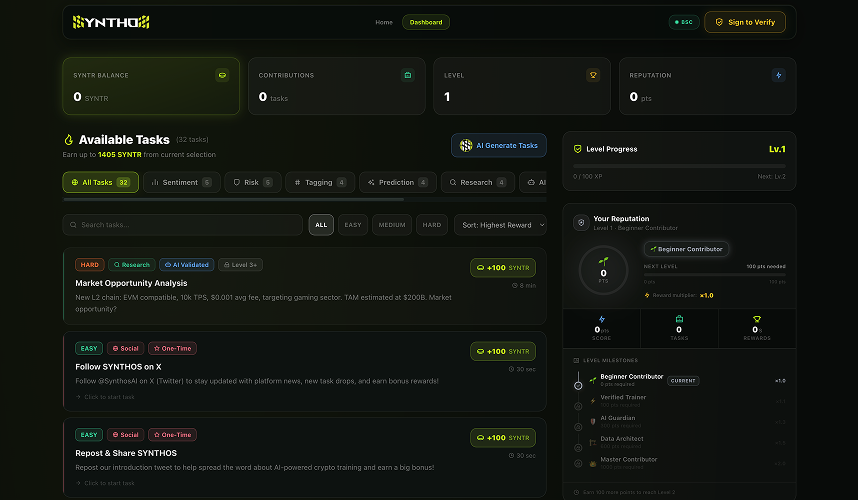Open the Sort: Highest Reward dropdown
The width and height of the screenshot is (858, 500).
[x=500, y=225]
